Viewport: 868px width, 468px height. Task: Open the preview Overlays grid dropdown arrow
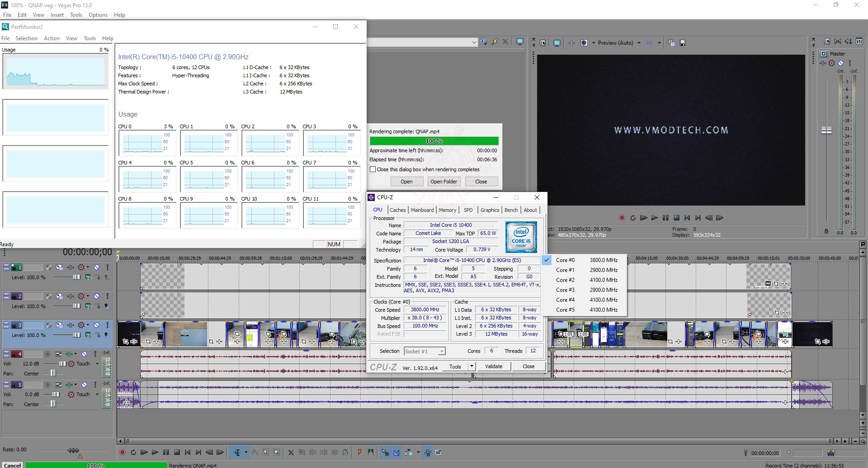(659, 43)
